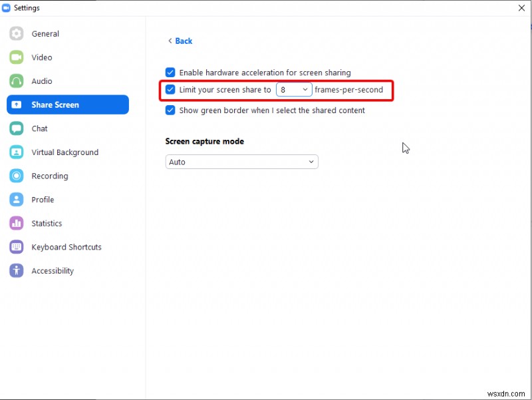Toggle green border for shared content
Screen dimensions: 532x400
tap(170, 110)
